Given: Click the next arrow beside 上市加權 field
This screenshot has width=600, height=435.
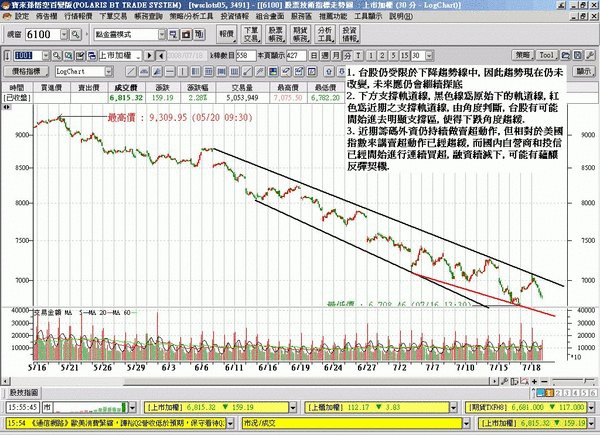Looking at the screenshot, I should coord(149,56).
